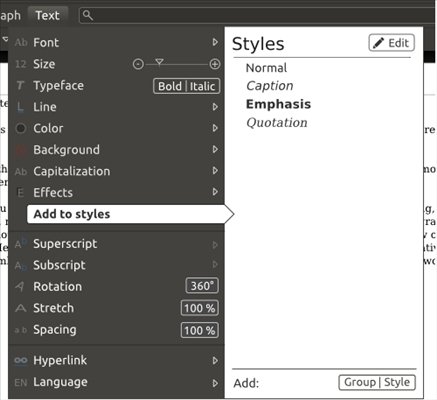
Task: Choose the Emphasis style
Action: point(278,104)
